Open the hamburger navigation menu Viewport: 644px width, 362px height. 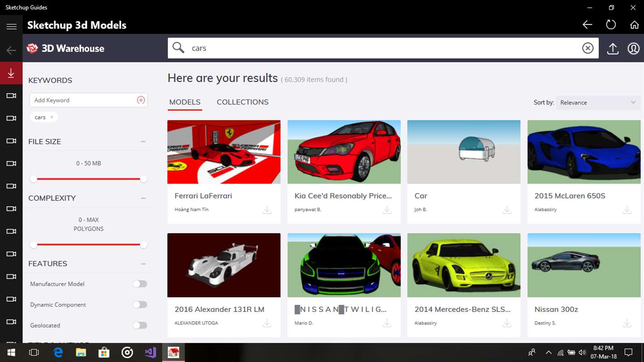[11, 26]
